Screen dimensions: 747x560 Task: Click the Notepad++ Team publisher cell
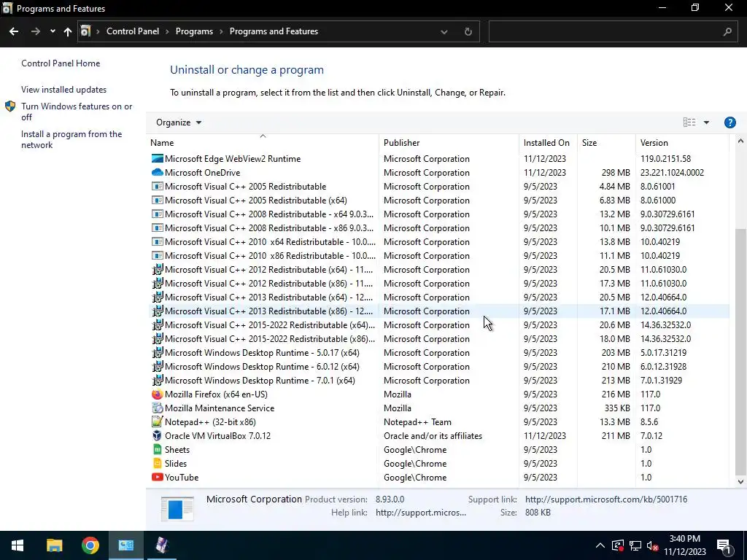click(417, 422)
